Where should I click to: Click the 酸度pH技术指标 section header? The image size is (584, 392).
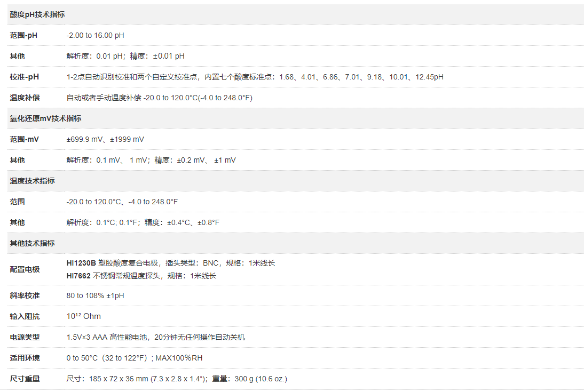pos(37,14)
